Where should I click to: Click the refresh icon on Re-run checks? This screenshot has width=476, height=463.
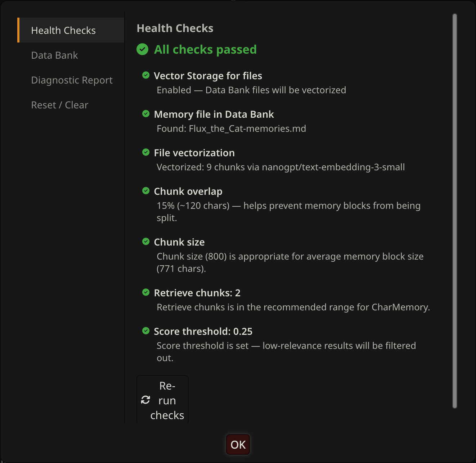click(145, 400)
